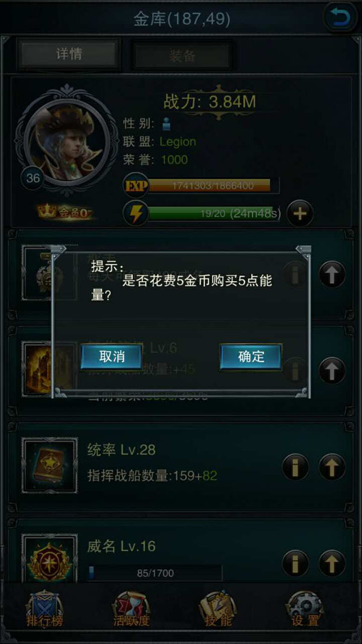
Task: Click 取消 to cancel the purchase
Action: tap(112, 357)
